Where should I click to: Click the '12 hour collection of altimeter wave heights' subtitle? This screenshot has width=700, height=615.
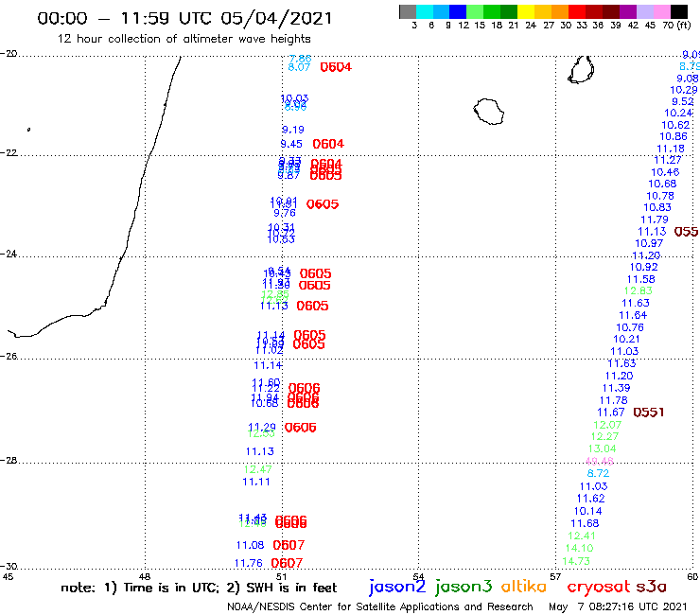pos(184,39)
